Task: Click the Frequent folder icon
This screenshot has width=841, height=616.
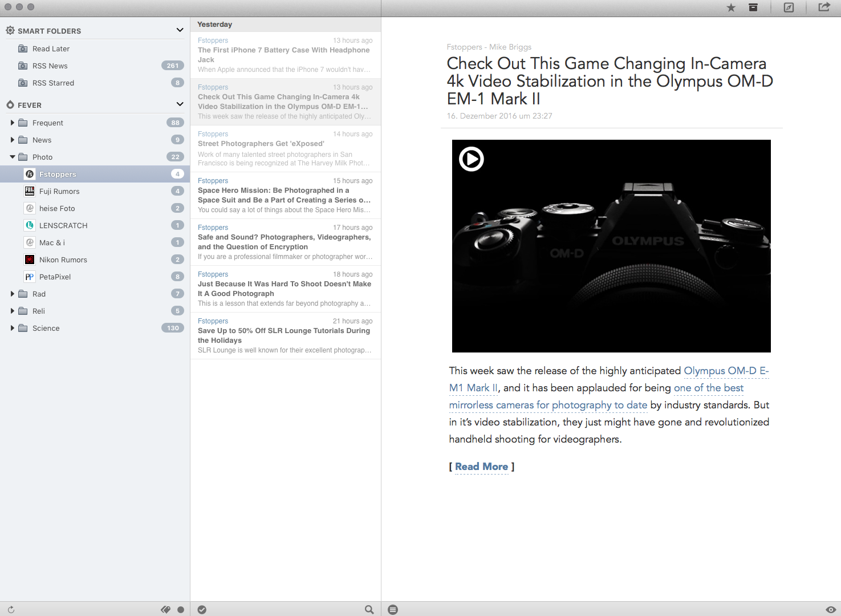Action: [23, 123]
